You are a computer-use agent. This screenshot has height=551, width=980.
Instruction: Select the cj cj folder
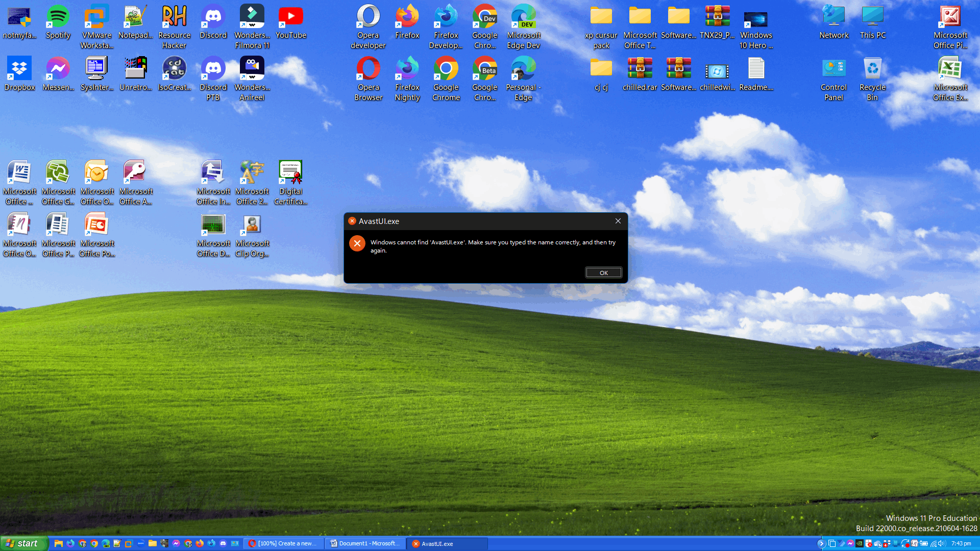pos(601,74)
